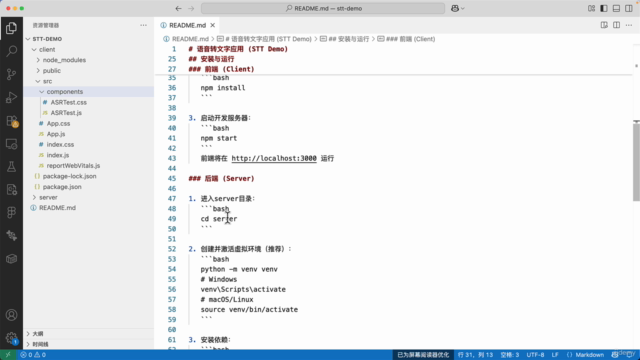This screenshot has height=360, width=640.
Task: Open the Remote Explorer view
Action: (x=11, y=144)
